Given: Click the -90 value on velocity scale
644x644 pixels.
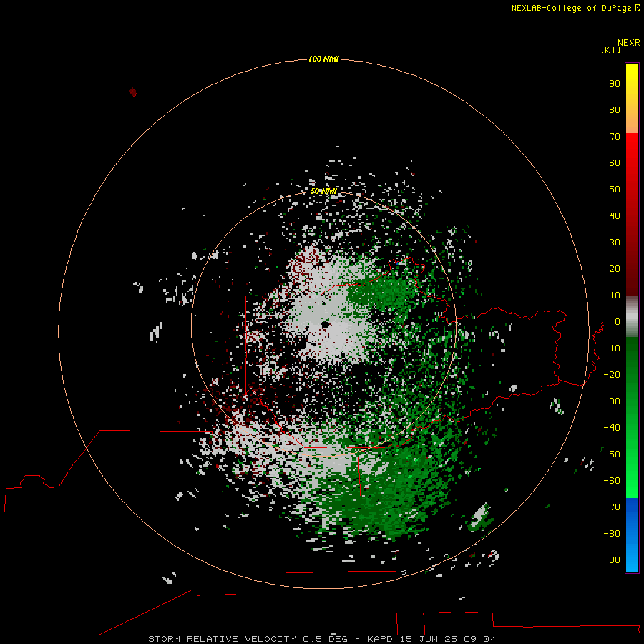Looking at the screenshot, I should click(x=612, y=560).
